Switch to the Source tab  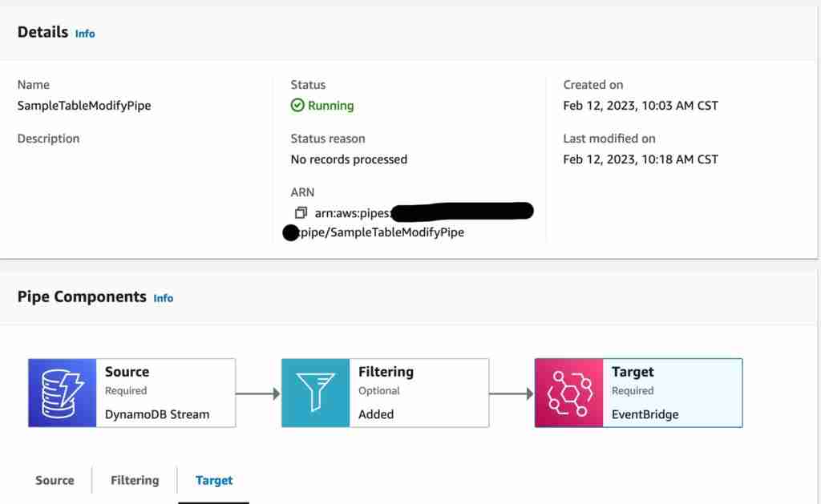click(x=54, y=480)
